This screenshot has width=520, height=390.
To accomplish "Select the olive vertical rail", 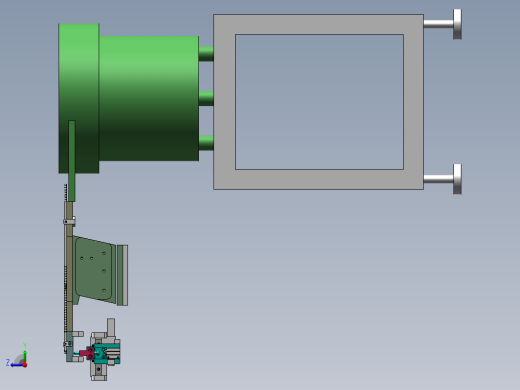I will click(69, 267).
